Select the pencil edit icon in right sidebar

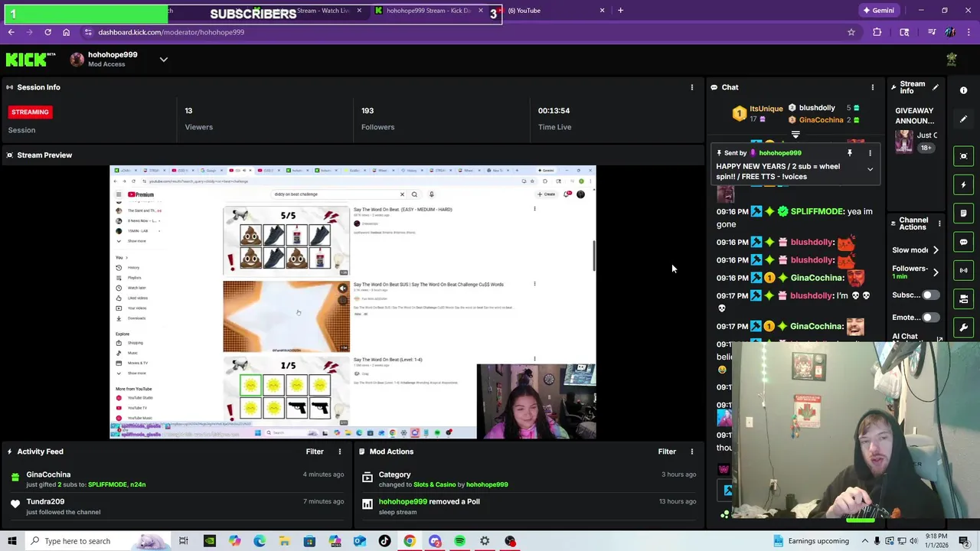coord(964,119)
